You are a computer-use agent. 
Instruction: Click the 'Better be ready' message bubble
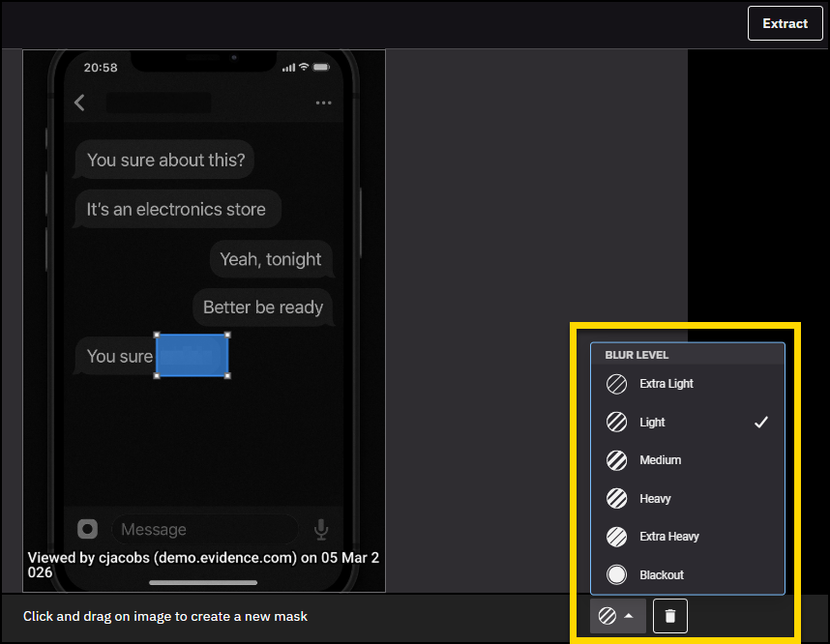(x=263, y=307)
